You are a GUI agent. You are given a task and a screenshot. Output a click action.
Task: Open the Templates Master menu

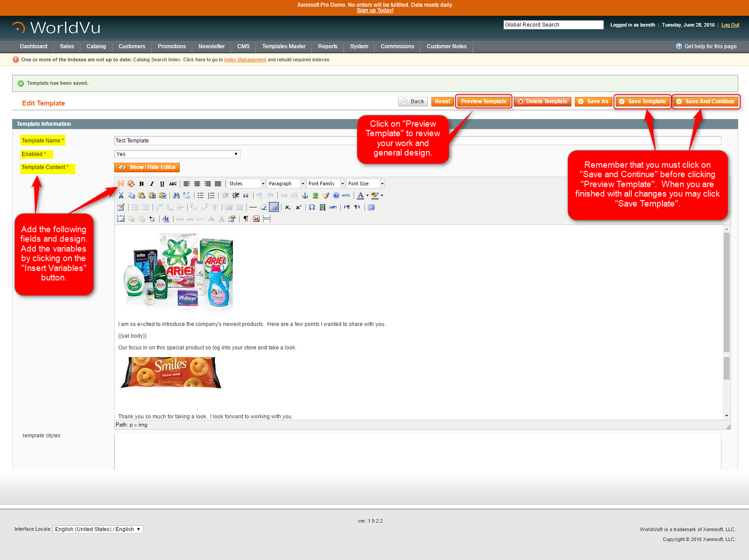[283, 46]
